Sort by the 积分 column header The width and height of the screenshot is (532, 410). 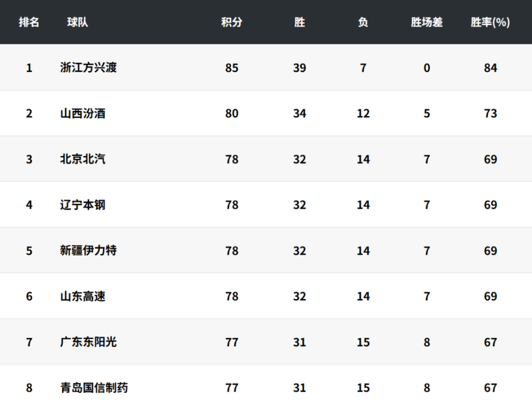tap(232, 22)
